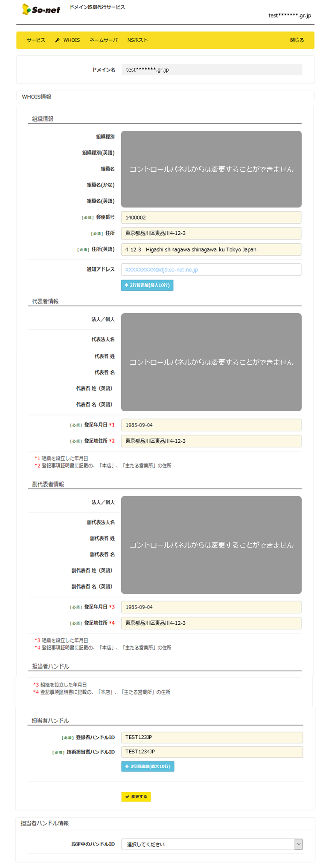Click 登録者ハンドルID input field
This screenshot has height=868, width=320.
(212, 738)
